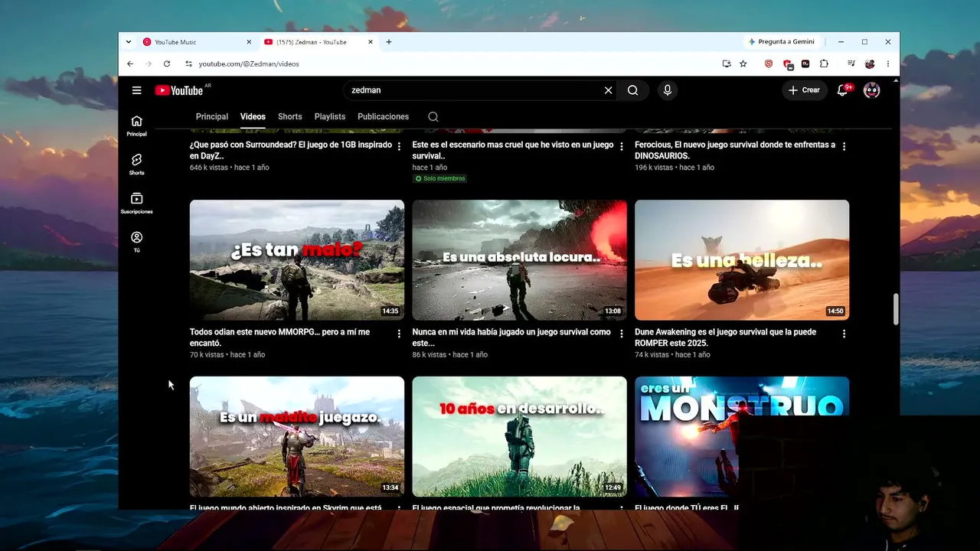
Task: Open a new browser tab
Action: [389, 42]
